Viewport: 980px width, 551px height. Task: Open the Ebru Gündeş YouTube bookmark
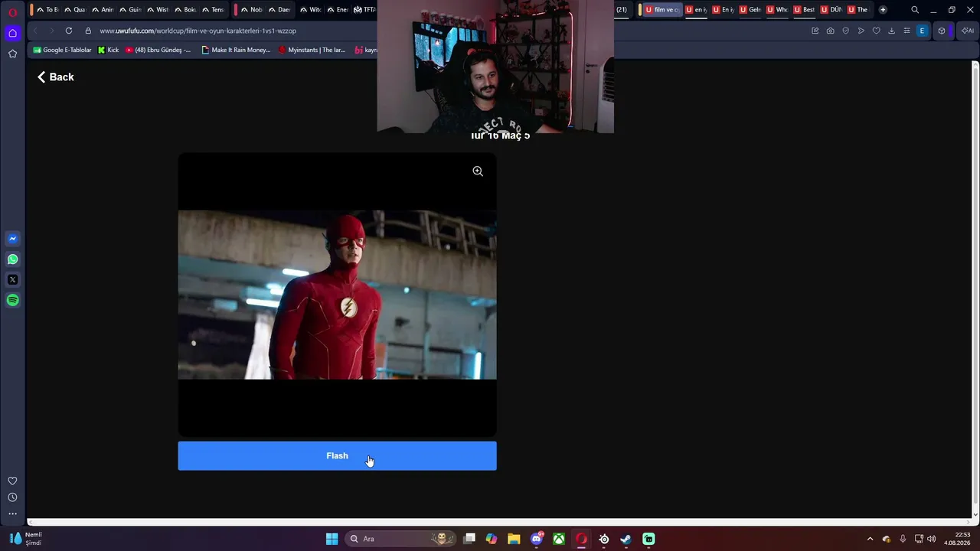coord(158,50)
